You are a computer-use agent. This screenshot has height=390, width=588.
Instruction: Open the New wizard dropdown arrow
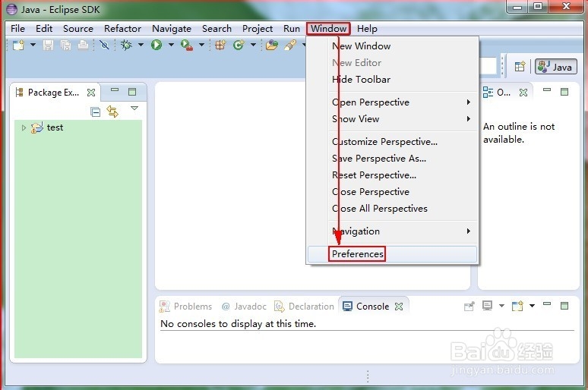pyautogui.click(x=33, y=45)
